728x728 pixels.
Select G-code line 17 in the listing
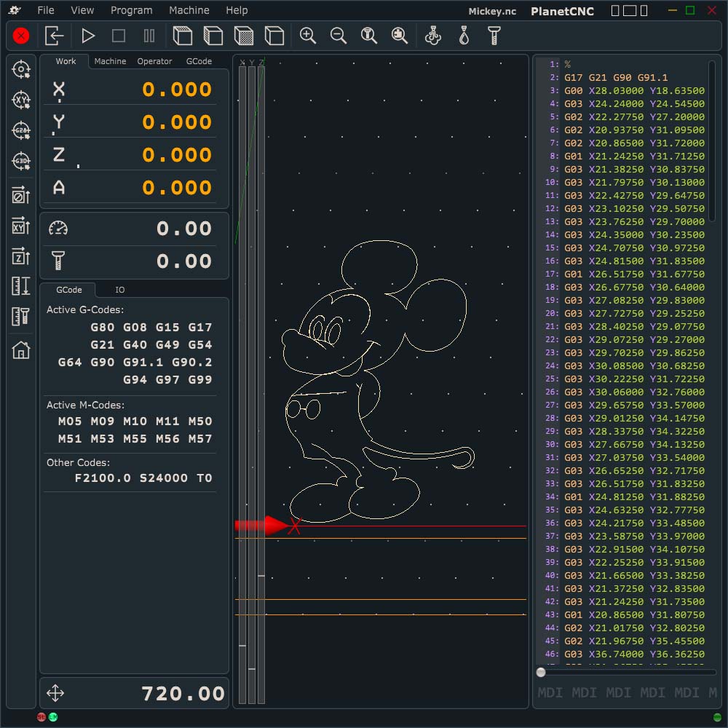tap(633, 274)
